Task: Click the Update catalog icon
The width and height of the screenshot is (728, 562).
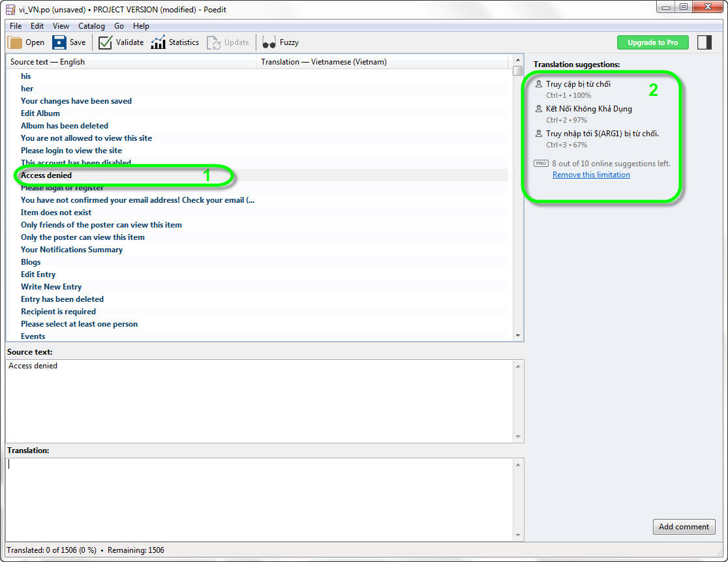Action: (214, 42)
